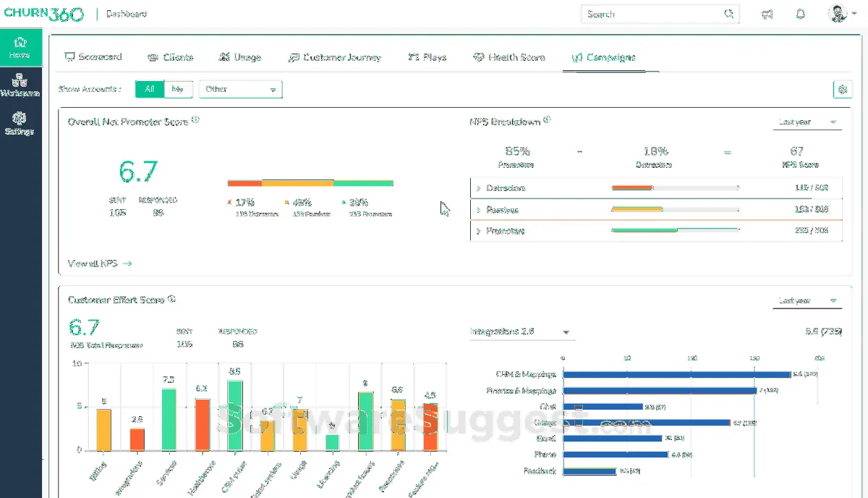868x498 pixels.
Task: Click the 17% detractors legend item
Action: pos(252,208)
